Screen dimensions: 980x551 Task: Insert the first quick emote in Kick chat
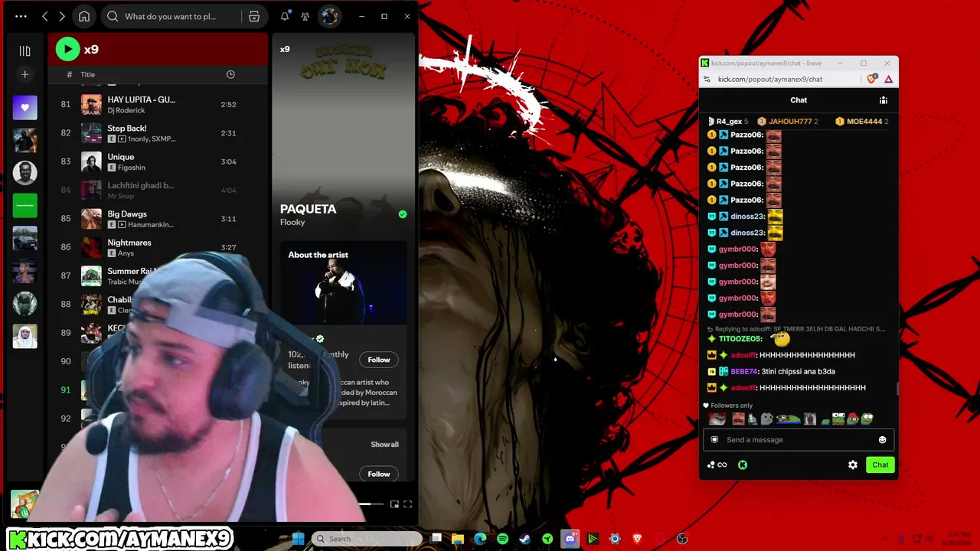point(717,419)
